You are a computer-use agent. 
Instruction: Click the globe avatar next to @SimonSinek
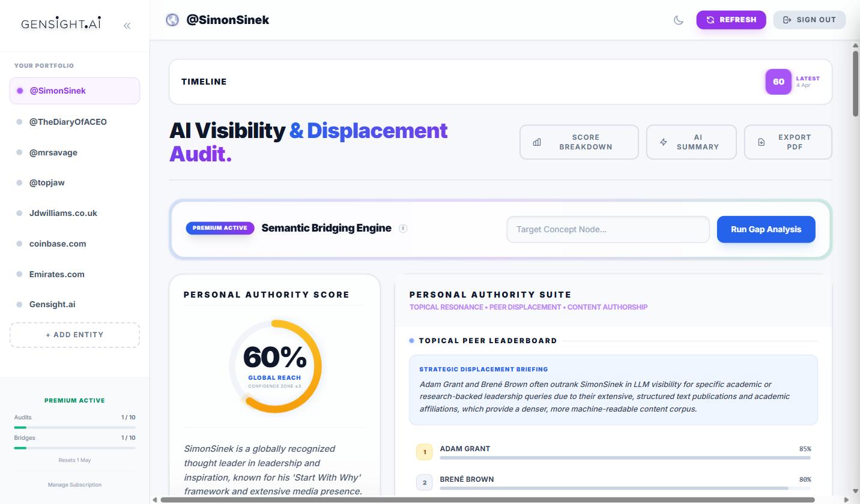[x=172, y=19]
